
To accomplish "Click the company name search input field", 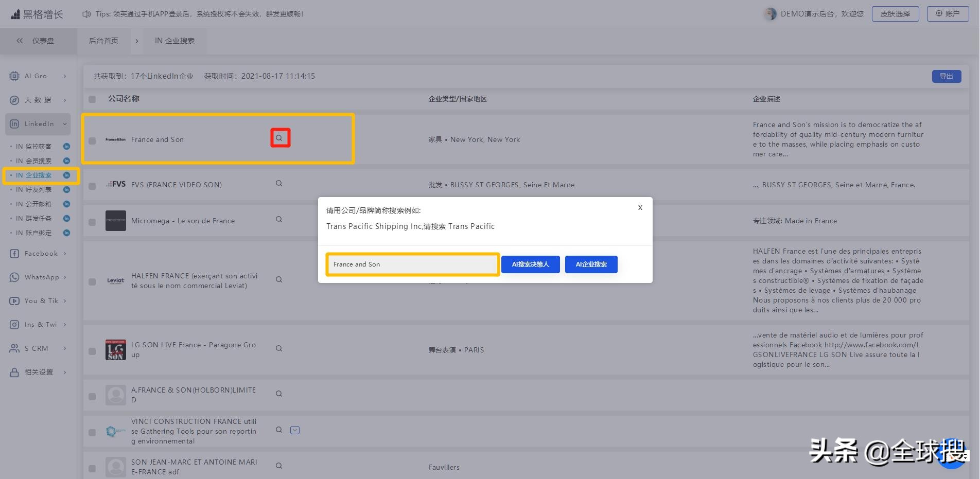I will pyautogui.click(x=412, y=264).
